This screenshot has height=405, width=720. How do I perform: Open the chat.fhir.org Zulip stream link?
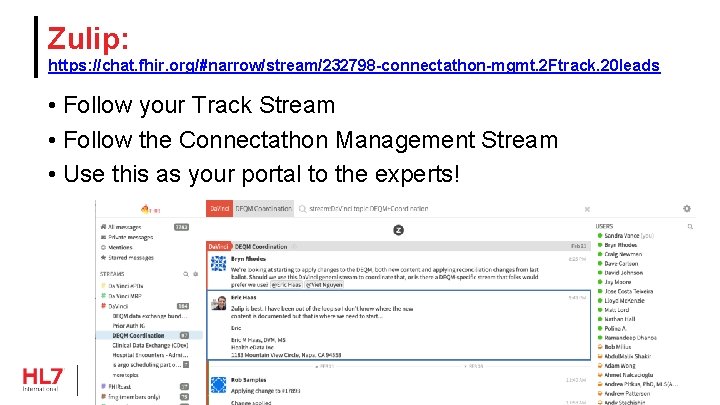pyautogui.click(x=354, y=66)
